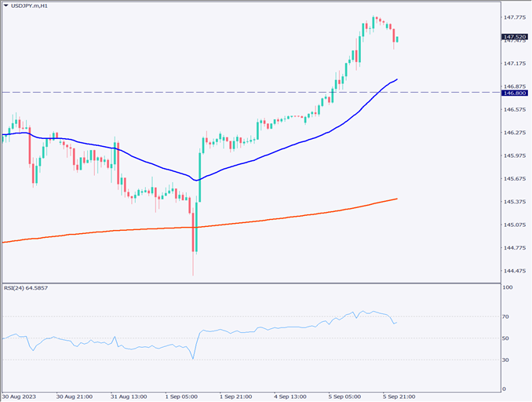Select the RSI(24) 64.5857 indicator label
Image resolution: width=532 pixels, height=402 pixels.
point(26,288)
